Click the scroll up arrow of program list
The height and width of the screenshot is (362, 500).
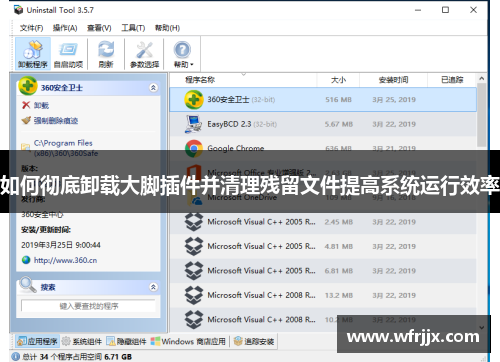pyautogui.click(x=481, y=79)
